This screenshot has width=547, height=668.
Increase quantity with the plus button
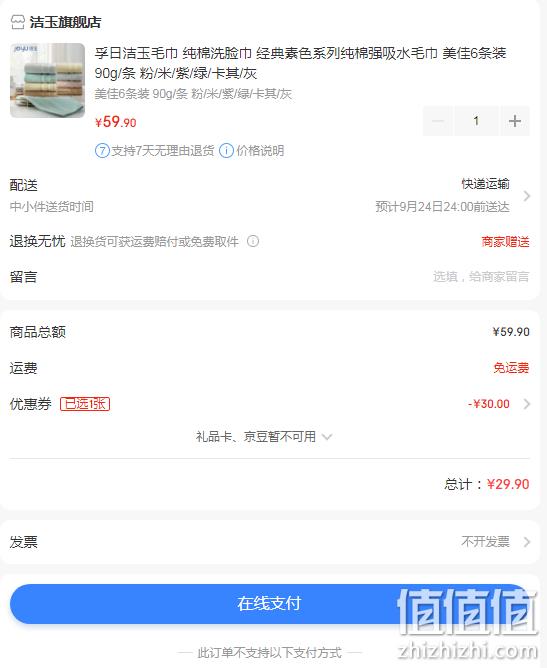click(x=515, y=121)
